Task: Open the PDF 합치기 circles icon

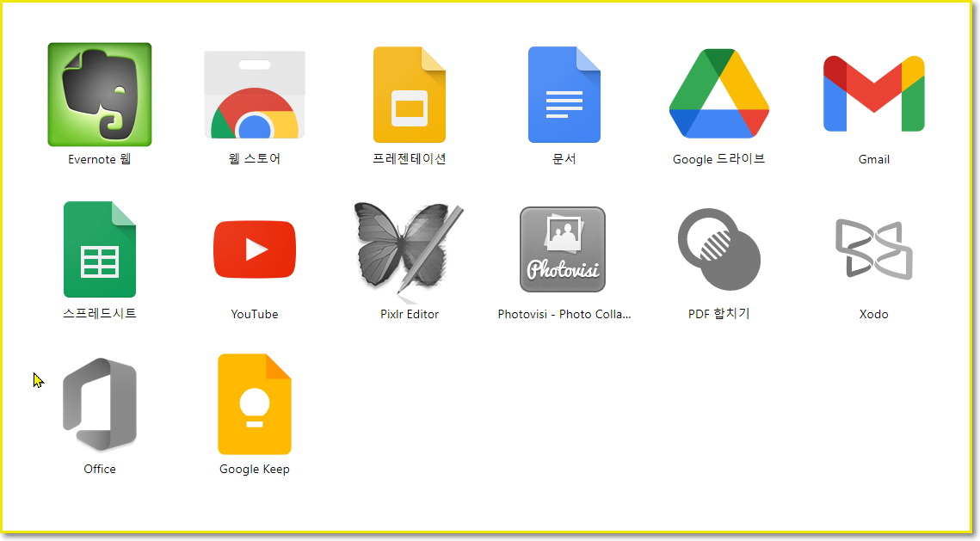Action: [x=718, y=249]
